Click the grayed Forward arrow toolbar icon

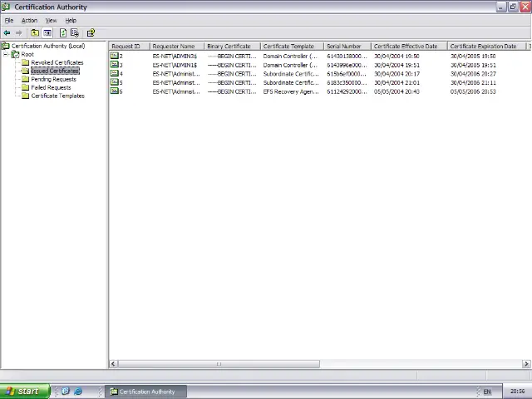18,33
